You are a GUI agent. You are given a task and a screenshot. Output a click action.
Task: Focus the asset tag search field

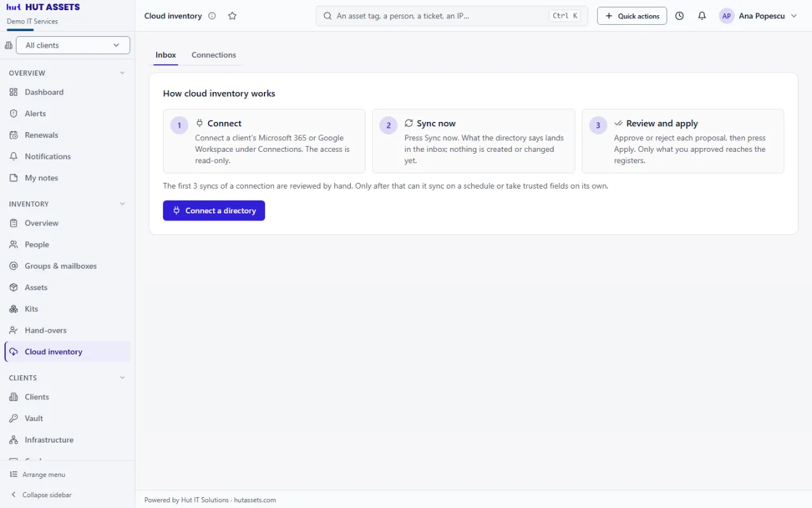[x=452, y=16]
